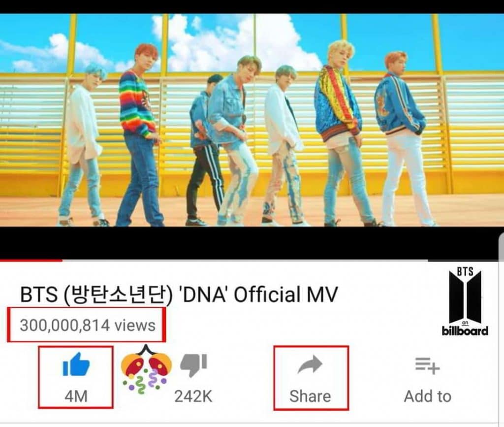Viewport: 504px width, 427px height.
Task: Seek to the red played part of the progress bar
Action: [31, 260]
